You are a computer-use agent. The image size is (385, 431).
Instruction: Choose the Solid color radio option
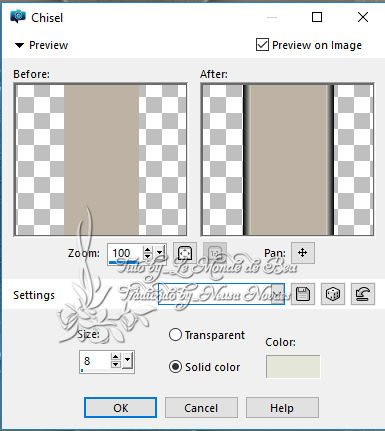tap(175, 367)
